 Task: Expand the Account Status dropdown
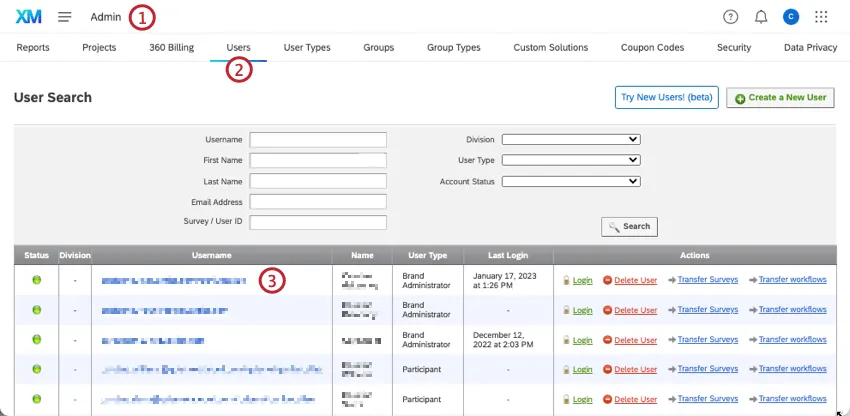click(570, 181)
